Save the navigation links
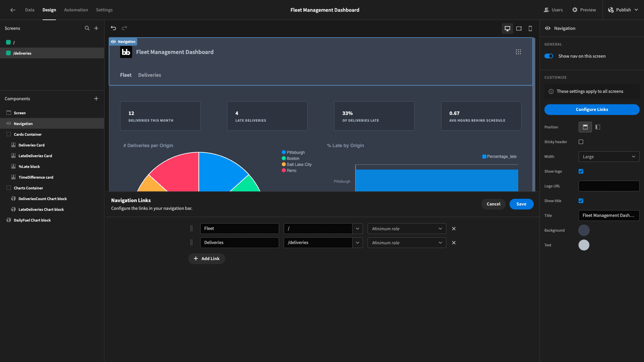 tap(521, 204)
